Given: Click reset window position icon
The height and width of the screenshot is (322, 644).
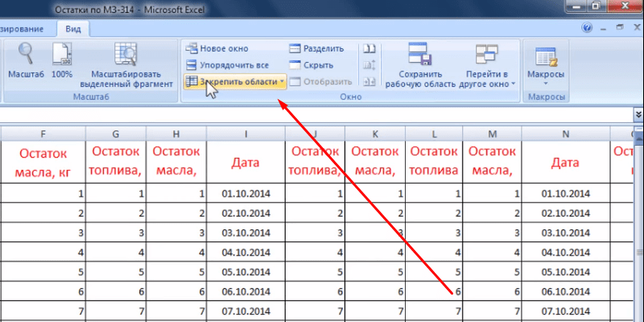Looking at the screenshot, I should coord(369,82).
